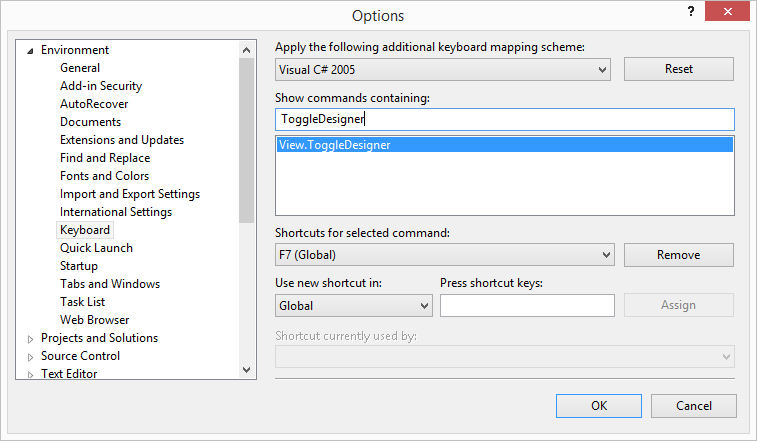Cancel the Options dialog
The width and height of the screenshot is (757, 441).
[x=694, y=406]
